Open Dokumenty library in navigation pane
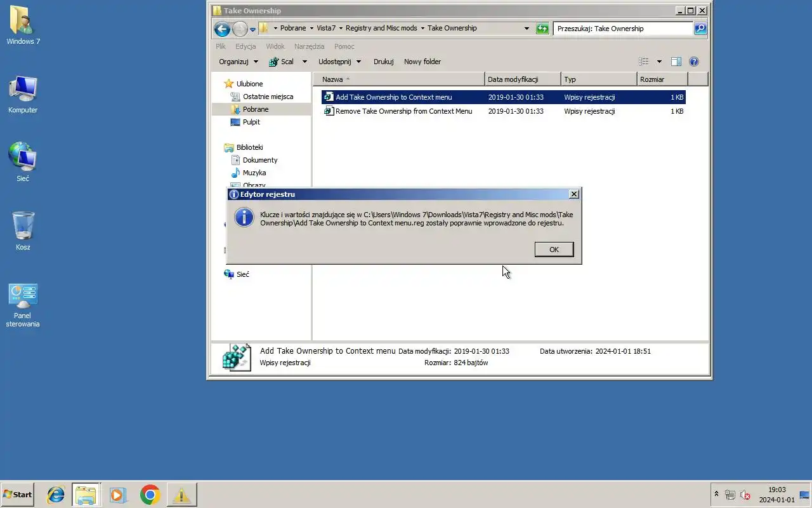This screenshot has height=508, width=812. [260, 160]
